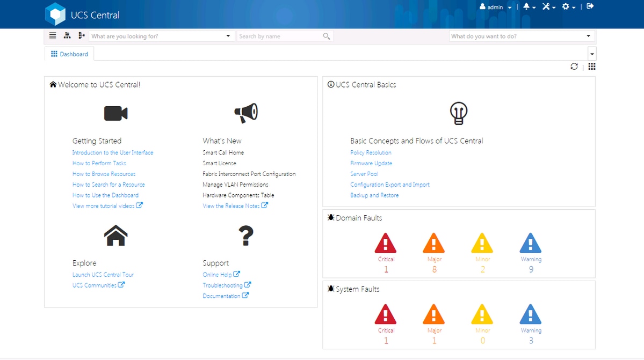
Task: Open Policy Resolution link
Action: pos(371,152)
